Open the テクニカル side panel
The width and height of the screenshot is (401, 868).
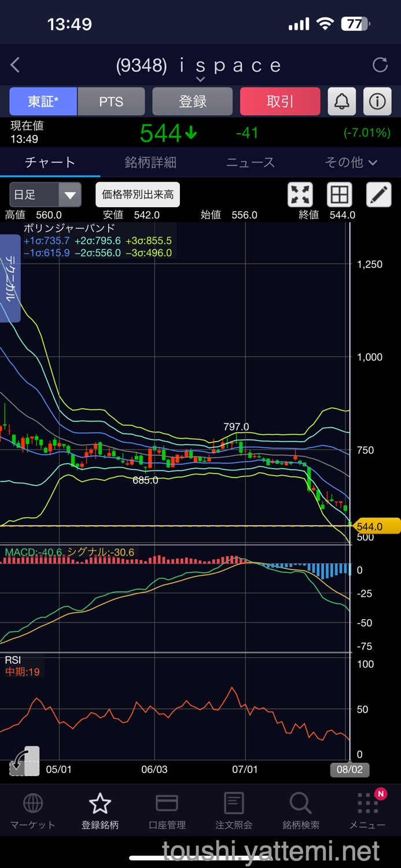coord(10,278)
